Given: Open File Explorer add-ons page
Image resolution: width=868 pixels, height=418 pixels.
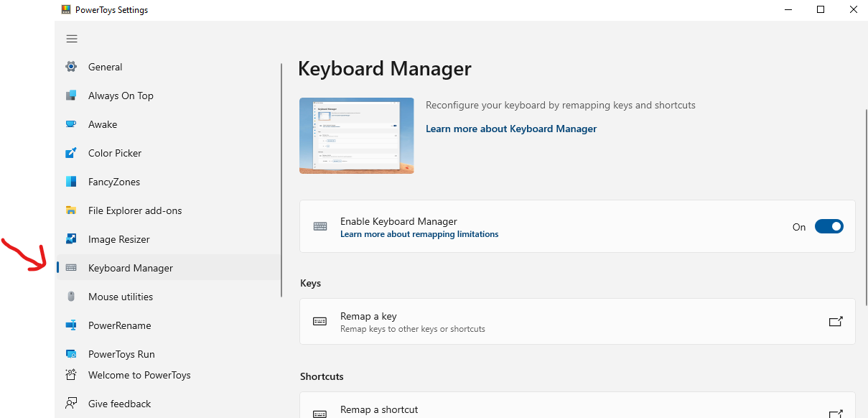Looking at the screenshot, I should click(x=168, y=210).
